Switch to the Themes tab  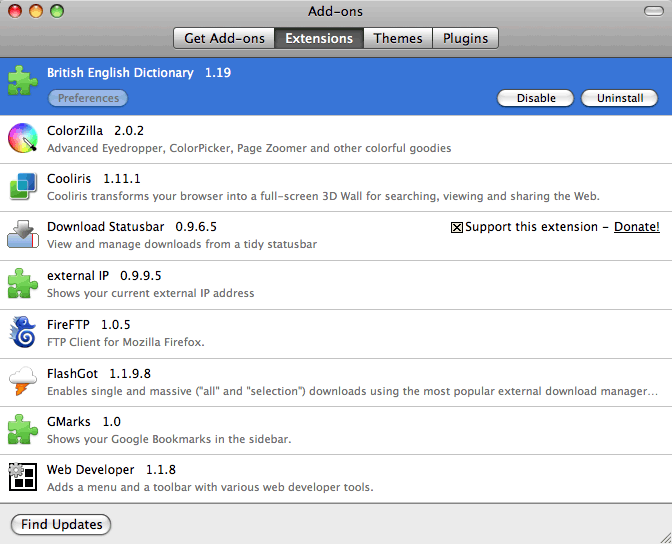pyautogui.click(x=398, y=39)
